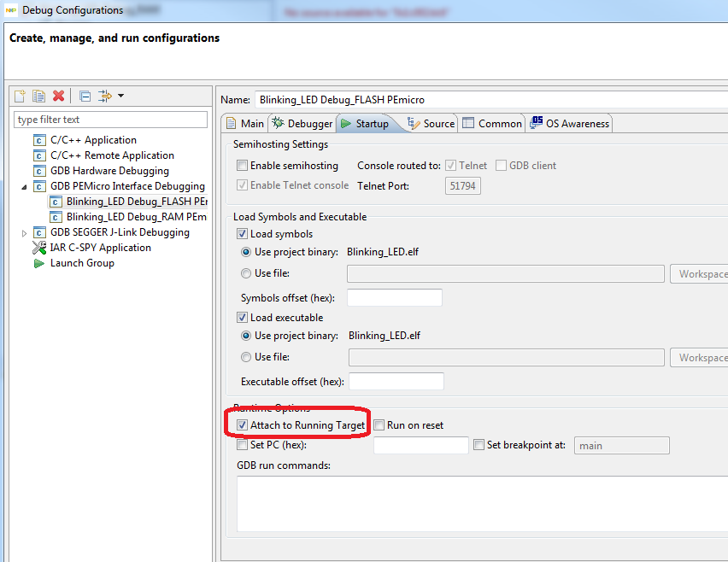Click the Set PC hex value field
The image size is (728, 562).
421,445
